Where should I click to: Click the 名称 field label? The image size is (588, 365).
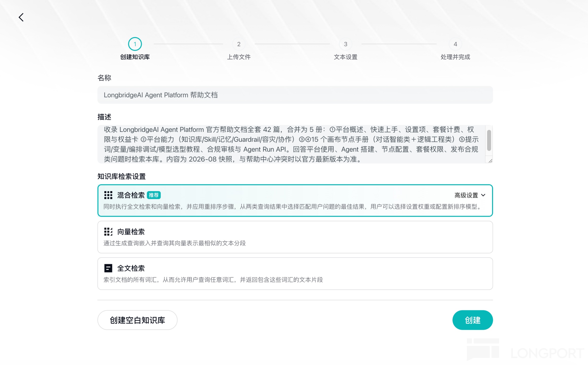[104, 78]
